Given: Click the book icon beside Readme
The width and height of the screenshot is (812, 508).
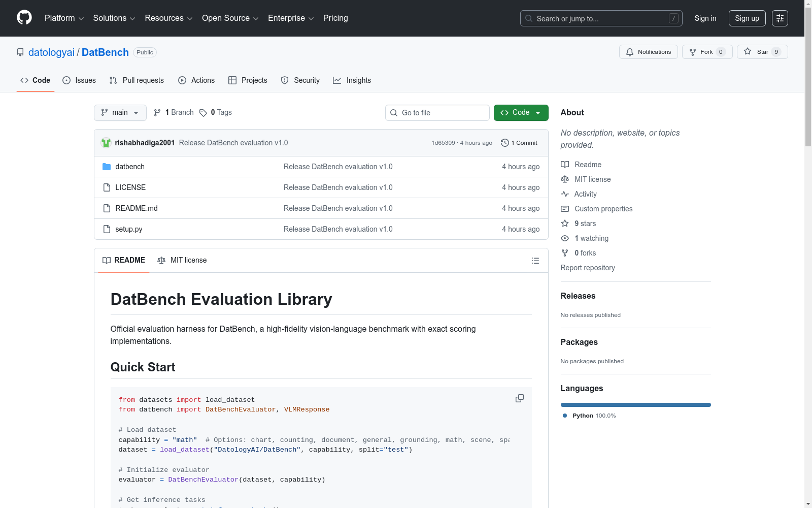Looking at the screenshot, I should tap(565, 165).
